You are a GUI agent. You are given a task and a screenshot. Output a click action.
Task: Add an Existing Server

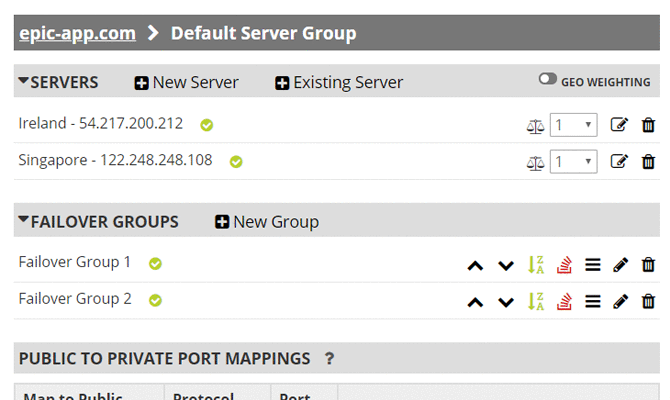pos(339,82)
